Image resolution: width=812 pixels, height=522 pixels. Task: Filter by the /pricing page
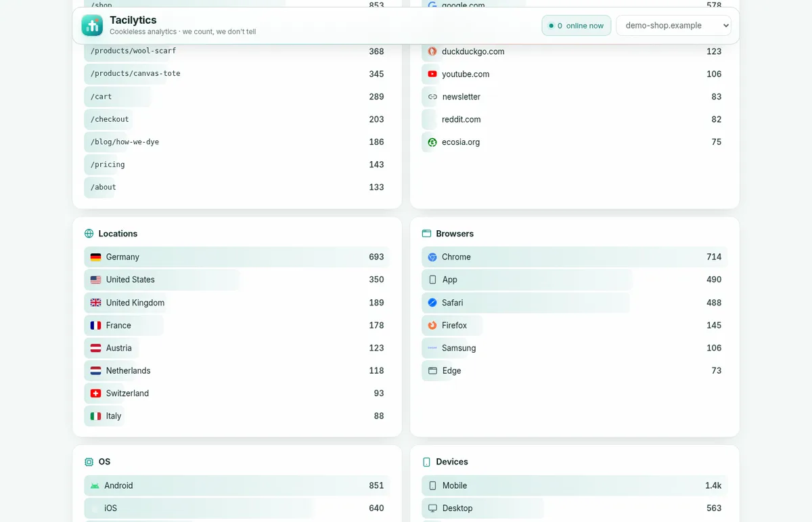coord(237,165)
